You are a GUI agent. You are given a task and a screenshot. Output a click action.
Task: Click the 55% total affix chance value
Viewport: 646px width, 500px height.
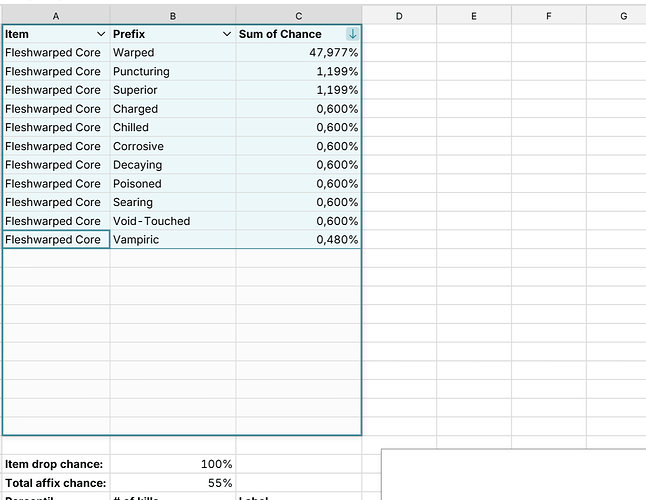(x=220, y=483)
